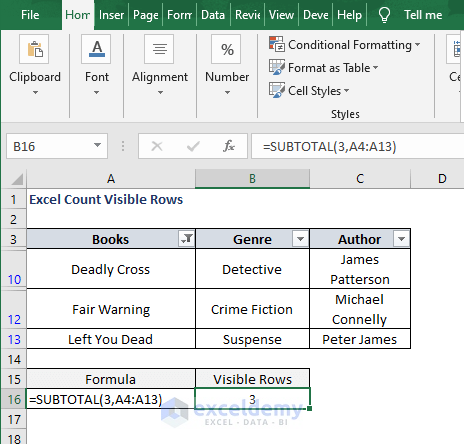Select entire sheet with corner triangle
The width and height of the screenshot is (464, 444).
click(x=17, y=179)
